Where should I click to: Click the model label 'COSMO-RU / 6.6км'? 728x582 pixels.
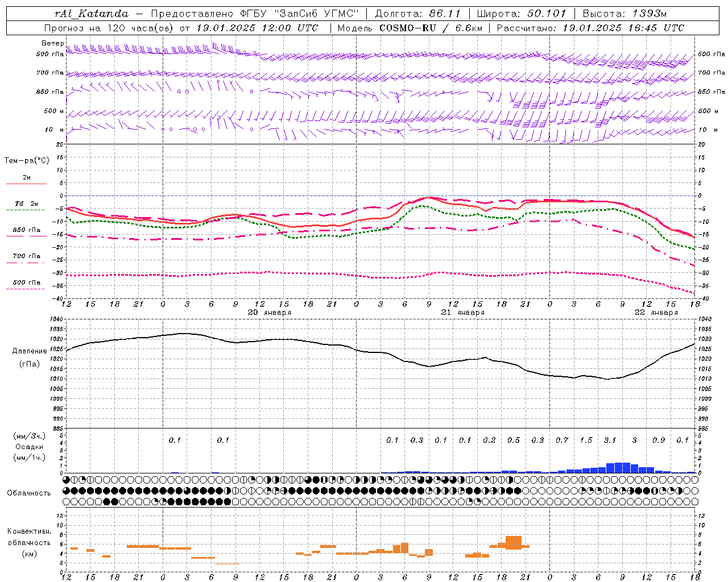[x=431, y=28]
